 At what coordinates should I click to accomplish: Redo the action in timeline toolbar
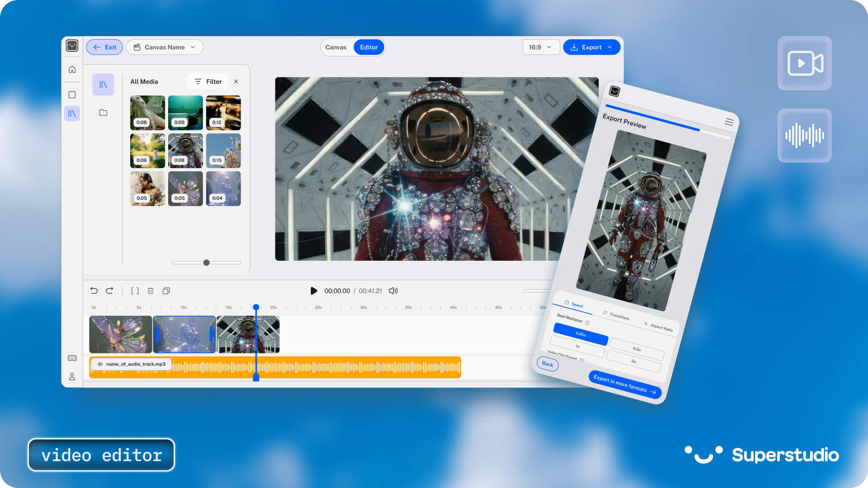(109, 291)
